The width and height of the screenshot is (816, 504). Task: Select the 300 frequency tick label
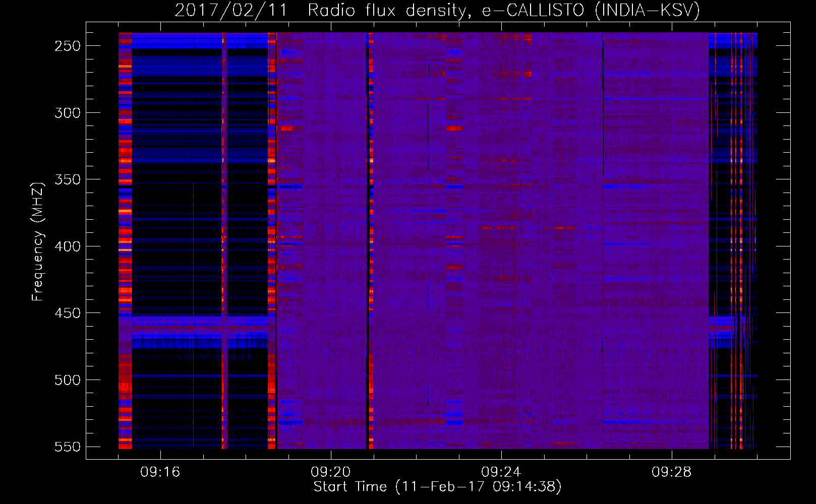tap(68, 113)
